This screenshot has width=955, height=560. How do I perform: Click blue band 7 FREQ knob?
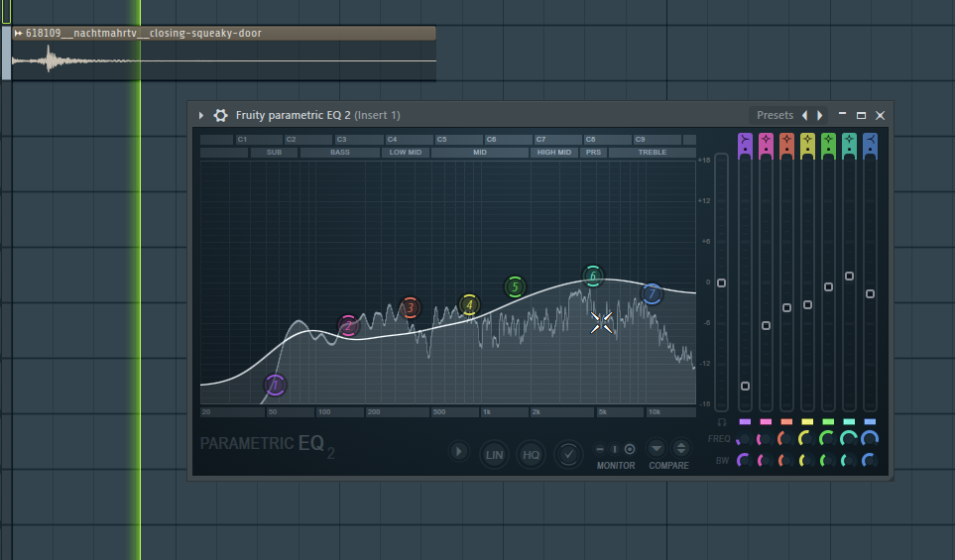tap(870, 439)
